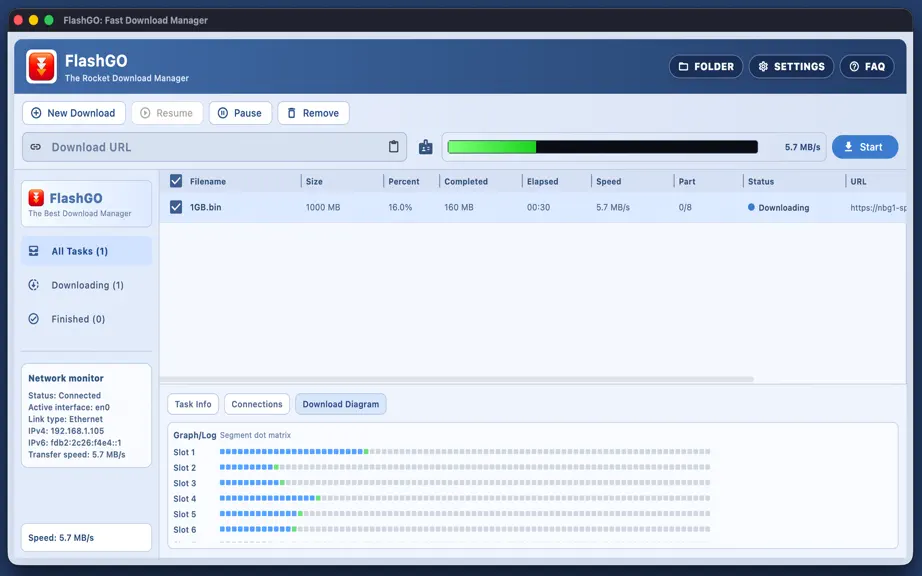The height and width of the screenshot is (576, 922).
Task: Uncheck the 1GB.bin row checkbox
Action: [176, 207]
